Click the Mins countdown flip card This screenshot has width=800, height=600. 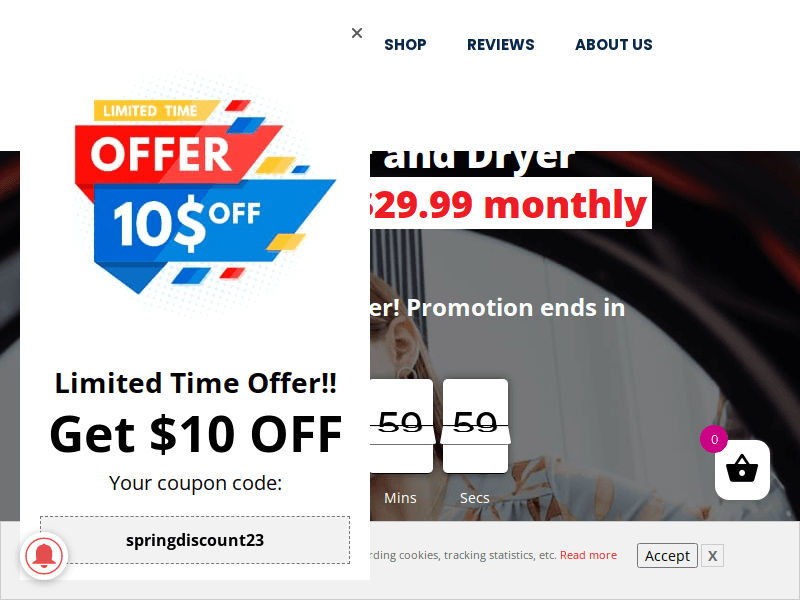pos(401,426)
